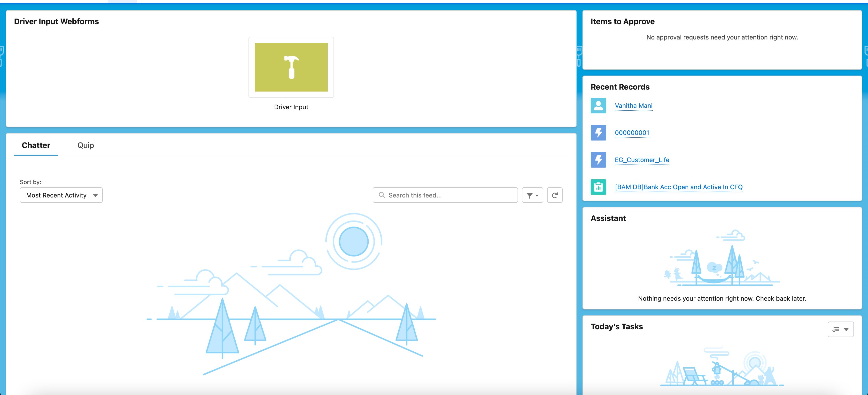Switch to the Quip tab
868x395 pixels.
pos(85,145)
